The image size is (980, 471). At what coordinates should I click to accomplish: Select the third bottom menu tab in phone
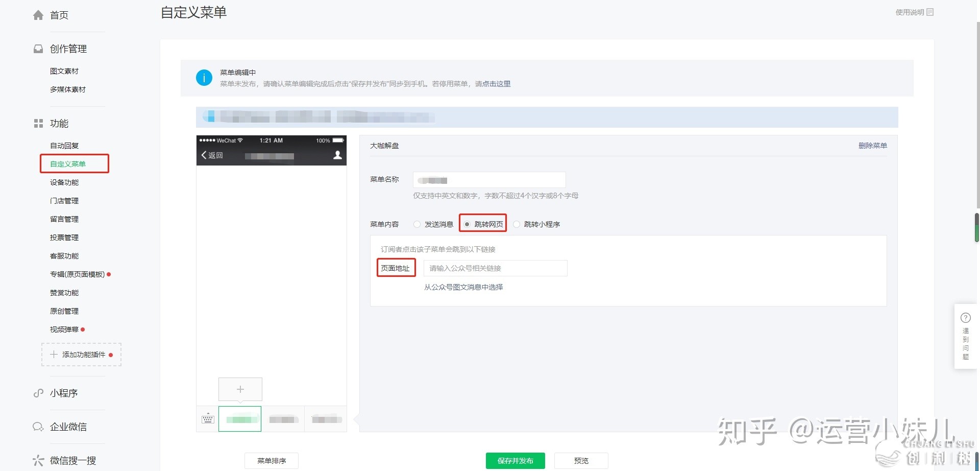[326, 419]
